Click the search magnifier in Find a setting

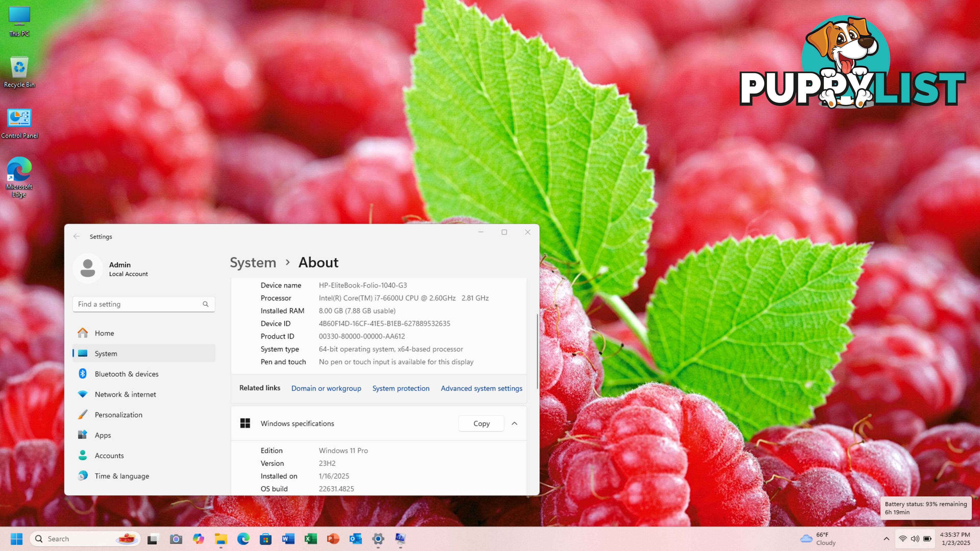[x=205, y=304]
